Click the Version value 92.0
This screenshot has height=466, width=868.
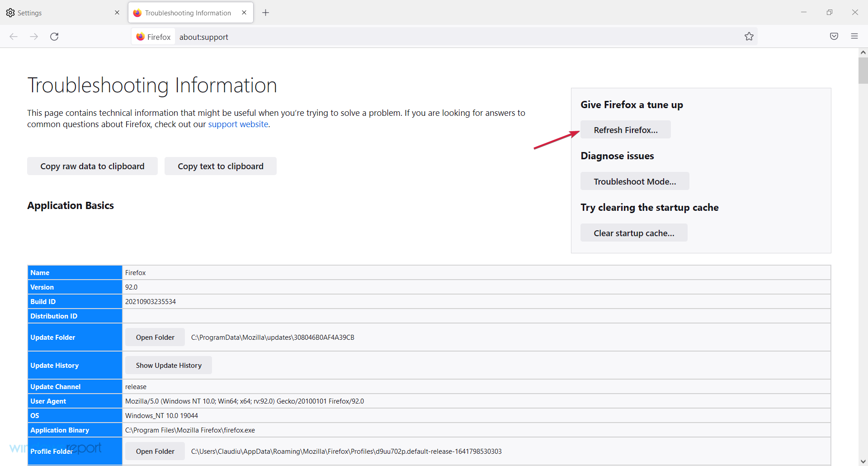131,287
